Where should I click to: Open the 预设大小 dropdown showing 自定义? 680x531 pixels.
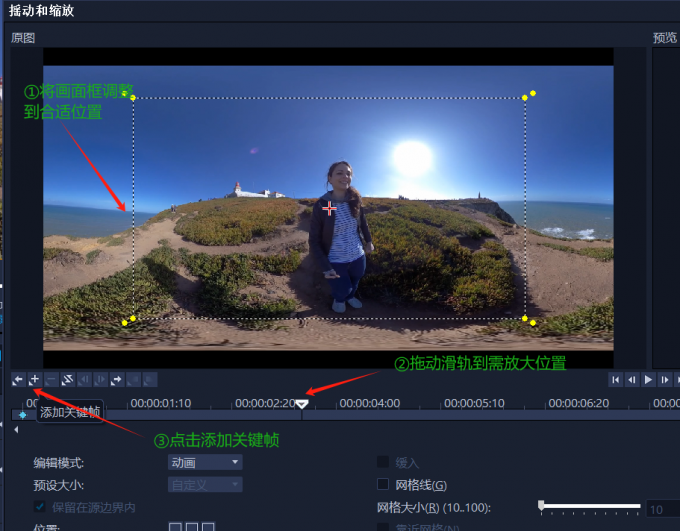205,485
